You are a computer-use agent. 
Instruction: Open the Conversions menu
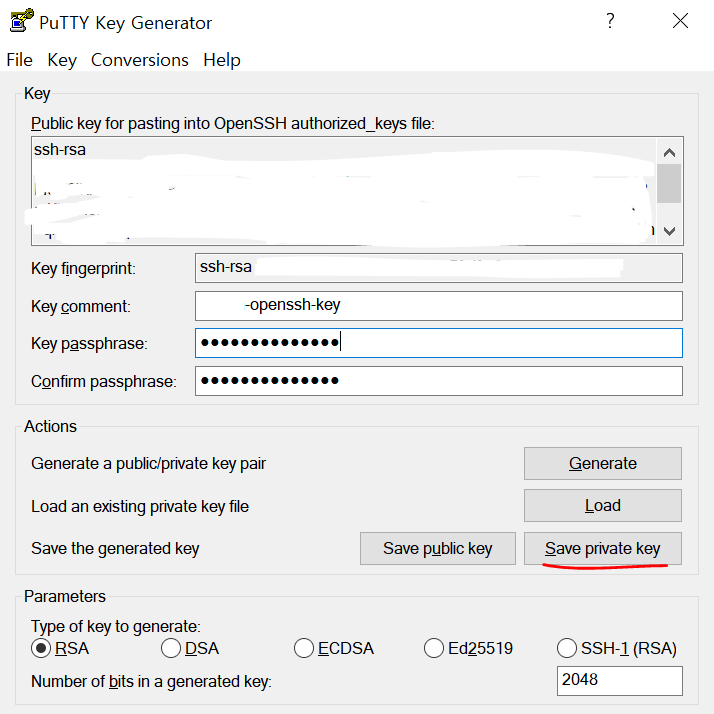140,60
